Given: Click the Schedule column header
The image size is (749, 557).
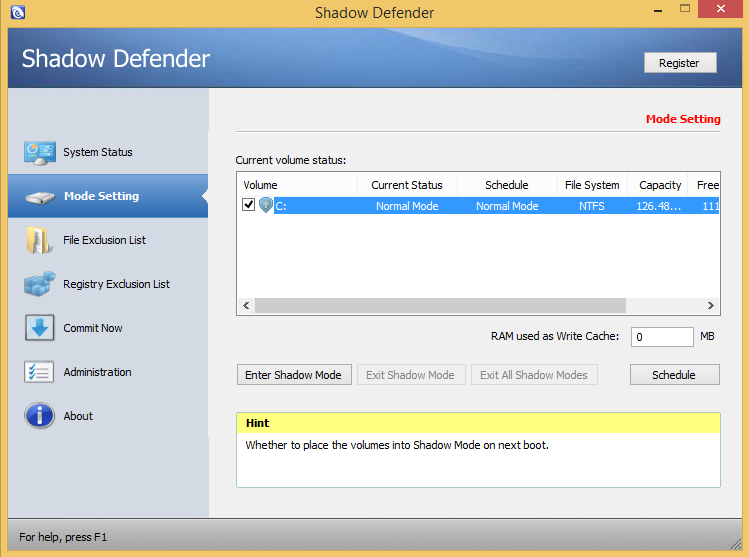Looking at the screenshot, I should 507,185.
